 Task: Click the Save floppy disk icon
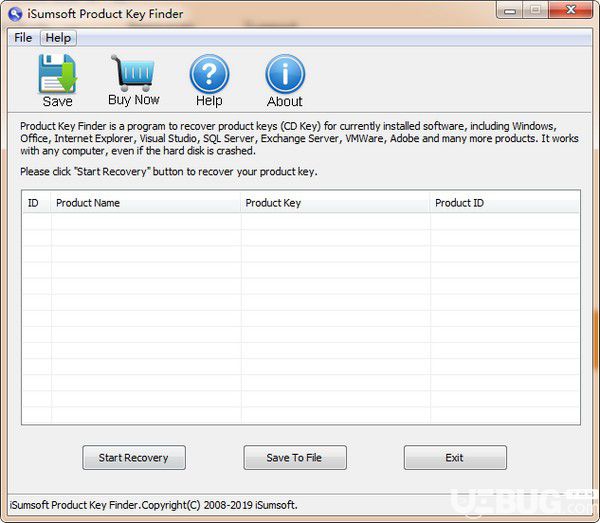pos(57,73)
